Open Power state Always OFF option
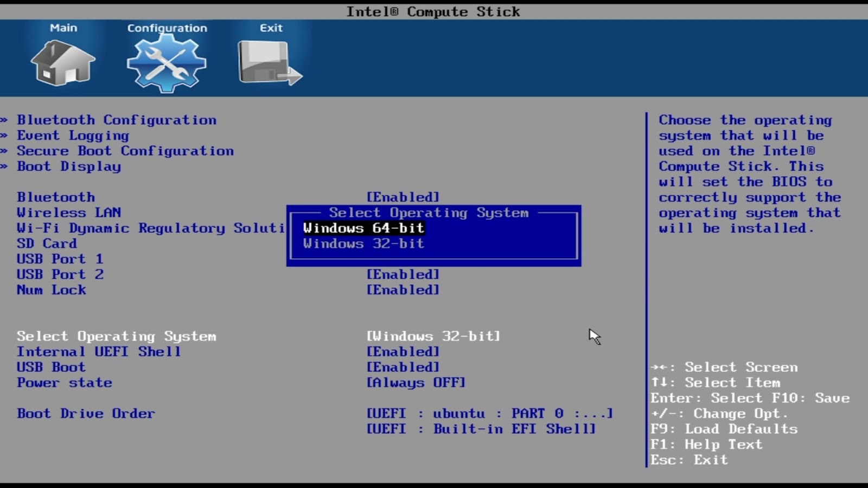Viewport: 868px width, 488px height. [x=416, y=383]
